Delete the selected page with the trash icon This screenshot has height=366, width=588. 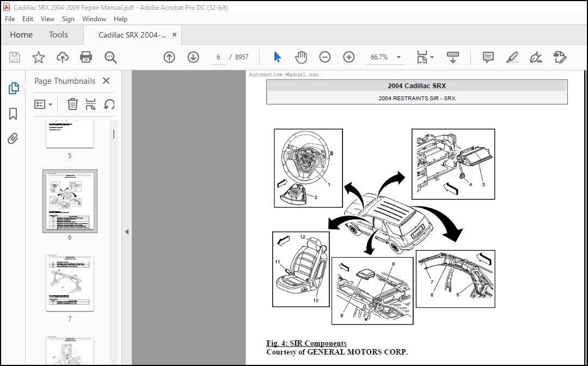72,104
